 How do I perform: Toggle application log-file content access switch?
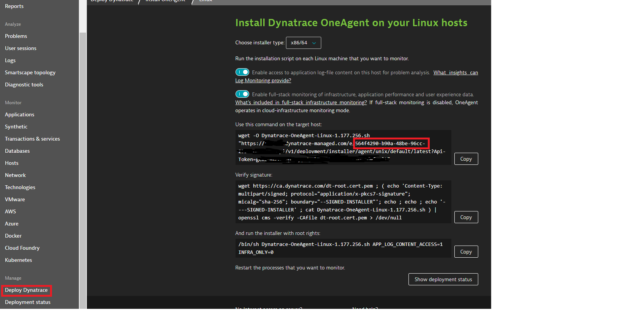click(242, 72)
